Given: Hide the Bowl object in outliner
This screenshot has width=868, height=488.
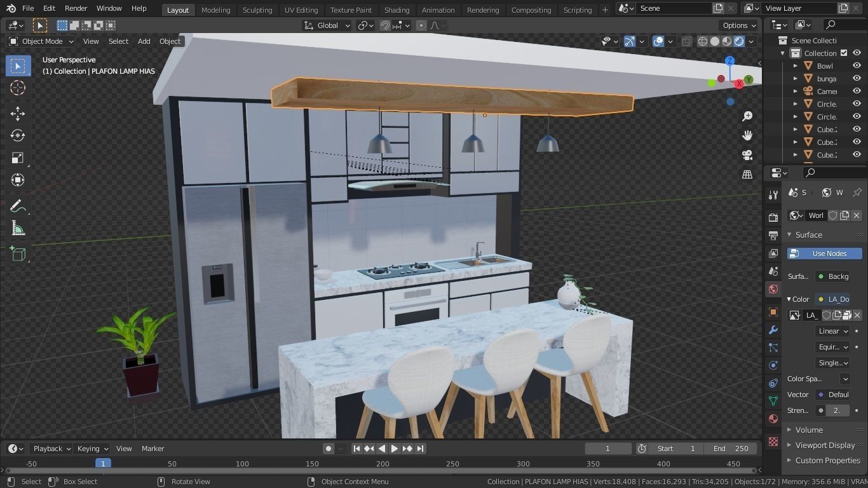Looking at the screenshot, I should (857, 65).
